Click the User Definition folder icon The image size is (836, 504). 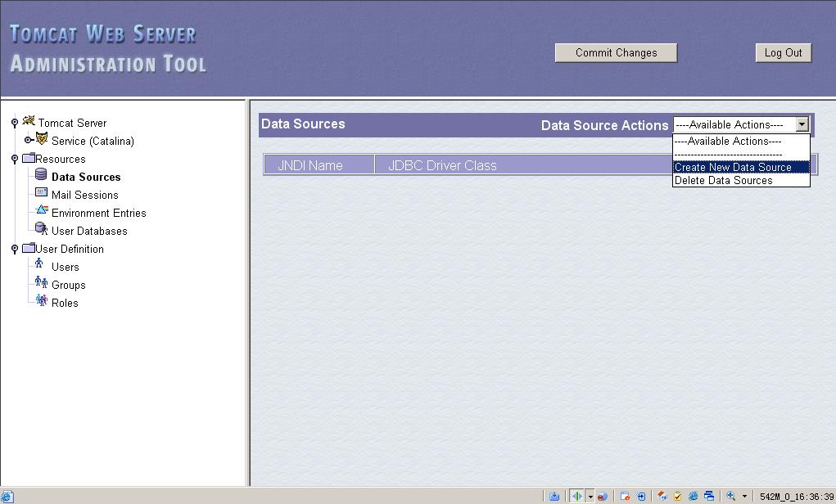tap(29, 248)
